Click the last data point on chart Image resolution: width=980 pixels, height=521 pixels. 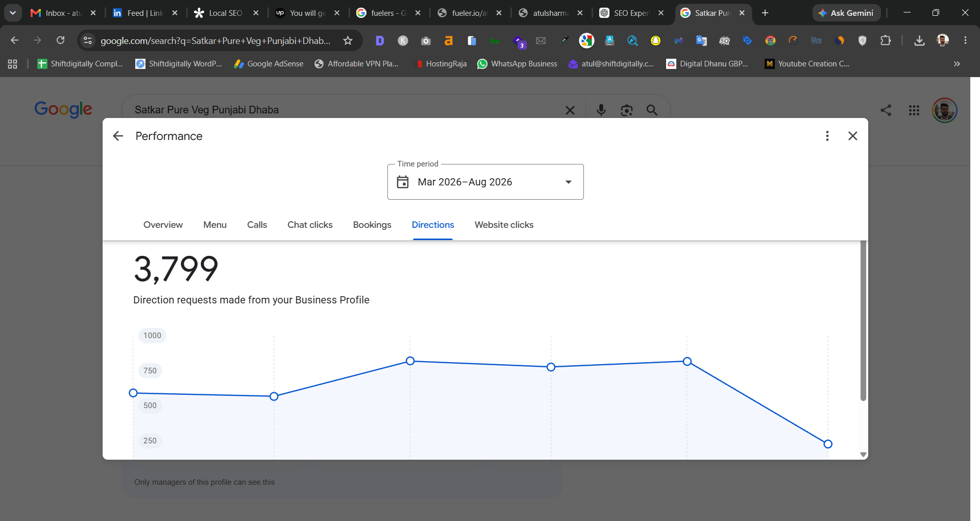828,444
